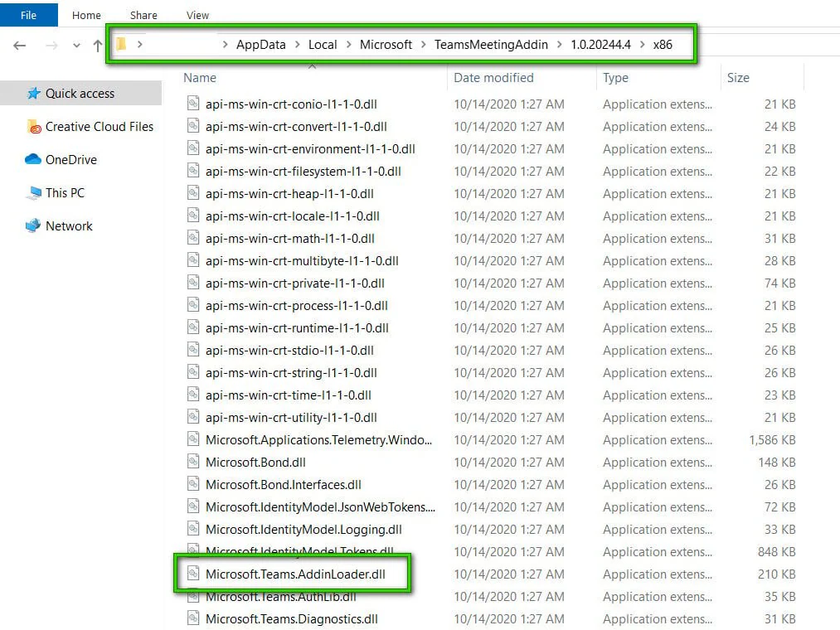Viewport: 840px width, 630px height.
Task: Click icon of Microsoft.Teams.Diagnostics.dll
Action: (x=193, y=618)
